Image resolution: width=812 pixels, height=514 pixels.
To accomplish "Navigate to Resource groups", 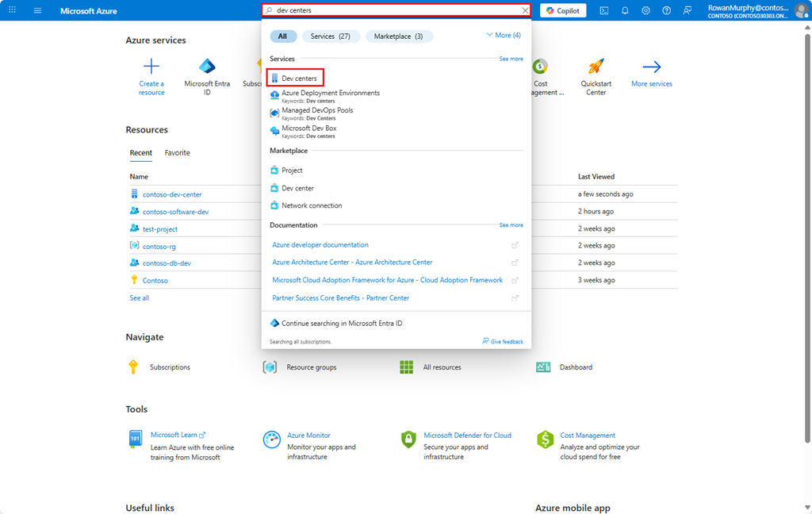I will 311,366.
